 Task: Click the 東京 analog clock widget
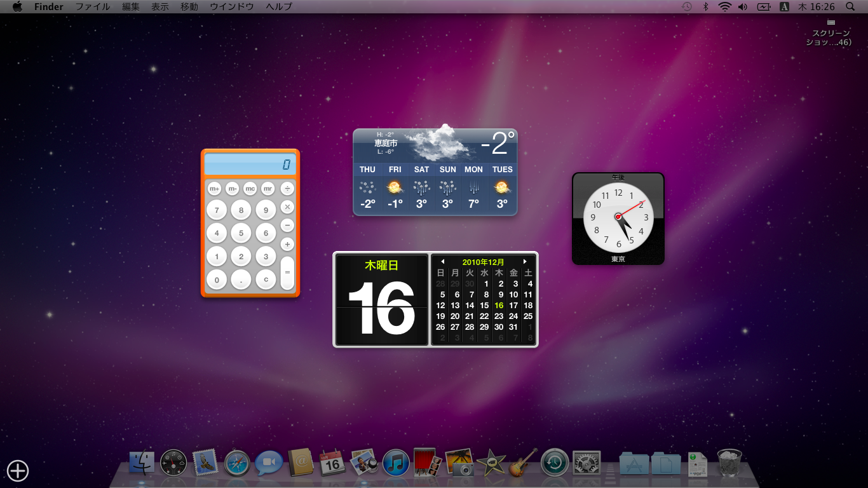[x=618, y=219]
